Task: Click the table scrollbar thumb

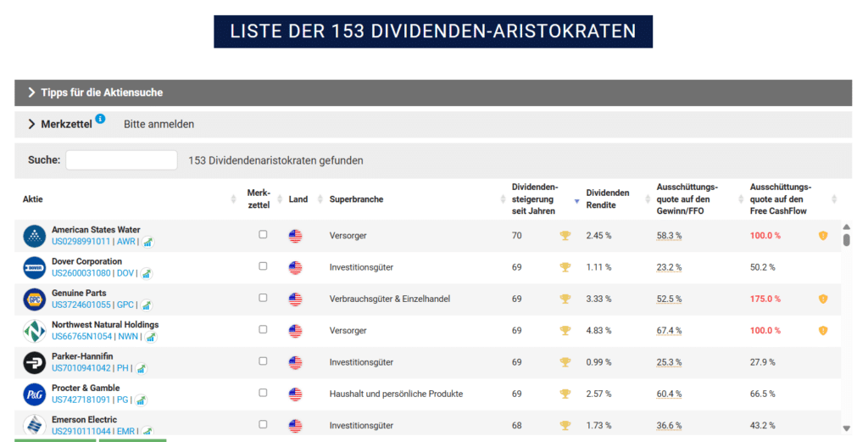Action: 846,240
